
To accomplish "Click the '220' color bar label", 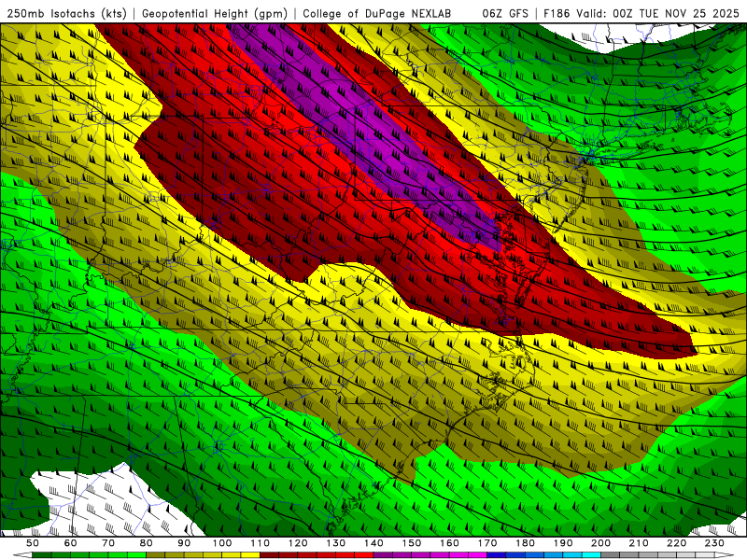I will click(676, 543).
